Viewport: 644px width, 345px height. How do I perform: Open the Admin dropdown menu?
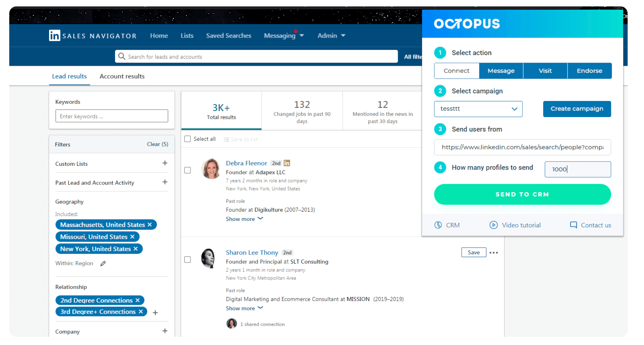click(331, 36)
